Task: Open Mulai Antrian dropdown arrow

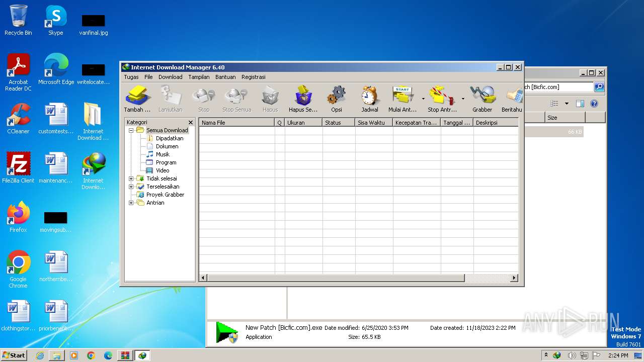Action: [x=423, y=99]
